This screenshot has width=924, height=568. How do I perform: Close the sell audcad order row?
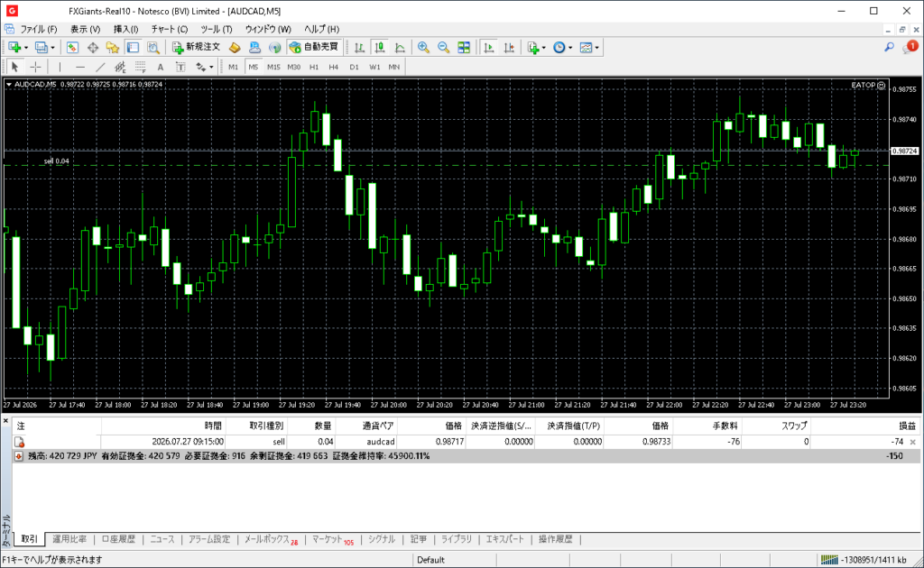(913, 442)
